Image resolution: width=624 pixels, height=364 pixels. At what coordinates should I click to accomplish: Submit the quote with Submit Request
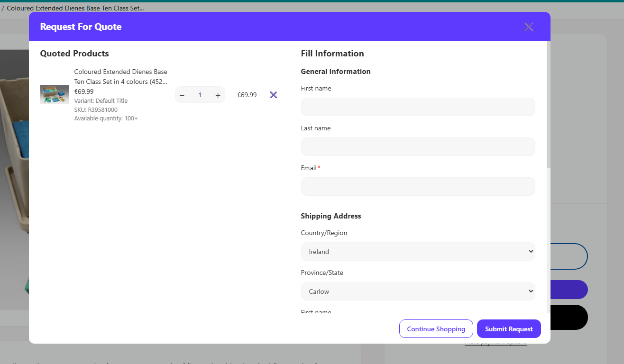tap(509, 329)
